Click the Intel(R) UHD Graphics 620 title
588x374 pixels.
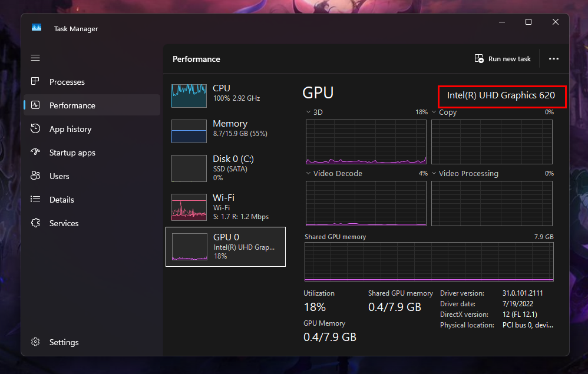(x=501, y=95)
